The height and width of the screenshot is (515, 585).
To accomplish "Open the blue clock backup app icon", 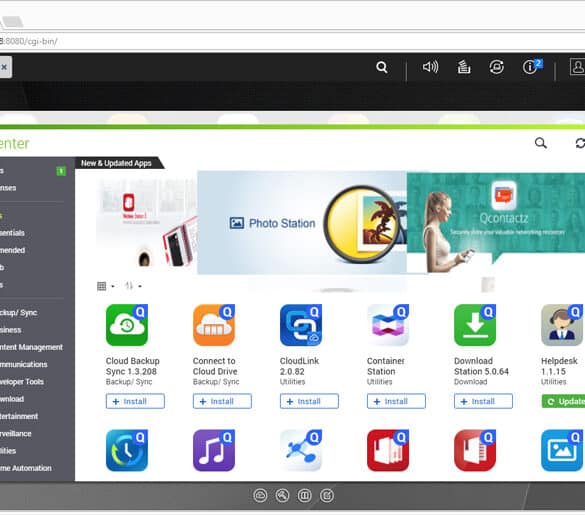I will tap(127, 450).
